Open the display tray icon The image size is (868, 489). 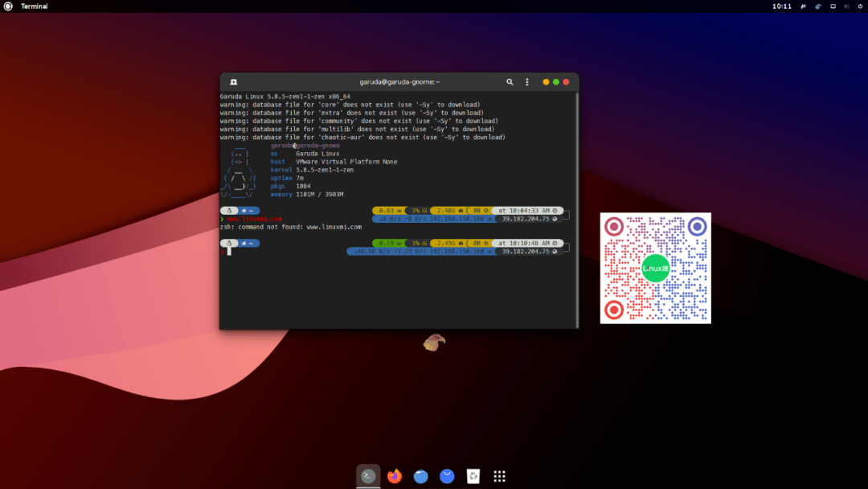pos(833,6)
